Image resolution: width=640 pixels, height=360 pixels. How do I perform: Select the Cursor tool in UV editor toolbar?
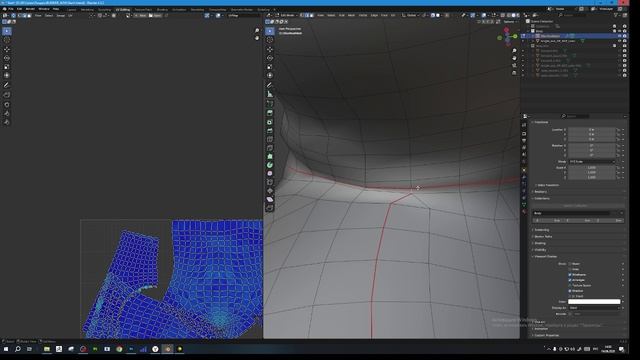click(7, 40)
